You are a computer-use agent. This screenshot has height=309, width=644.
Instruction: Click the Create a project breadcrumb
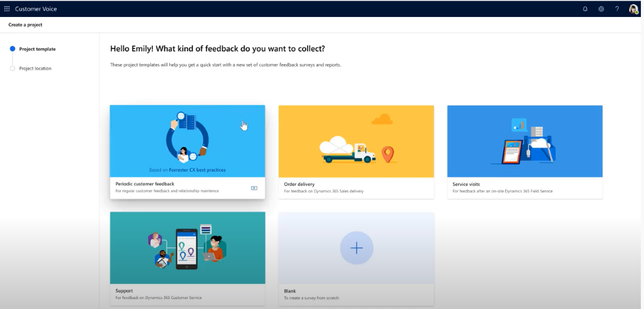tap(25, 24)
